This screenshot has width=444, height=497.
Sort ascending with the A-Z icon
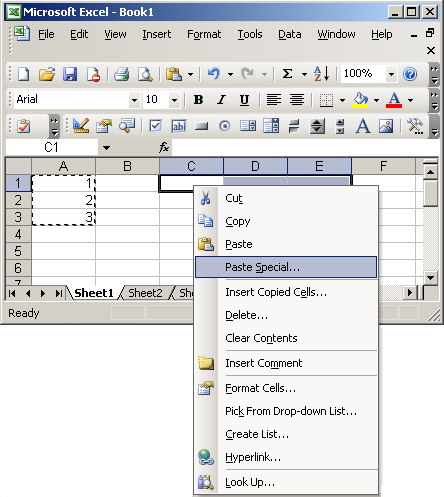[x=322, y=74]
